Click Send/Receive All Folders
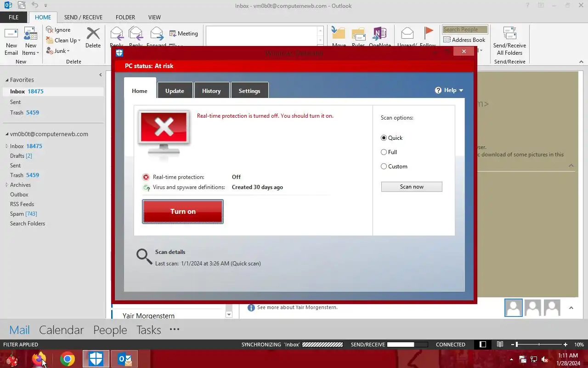 coord(509,40)
